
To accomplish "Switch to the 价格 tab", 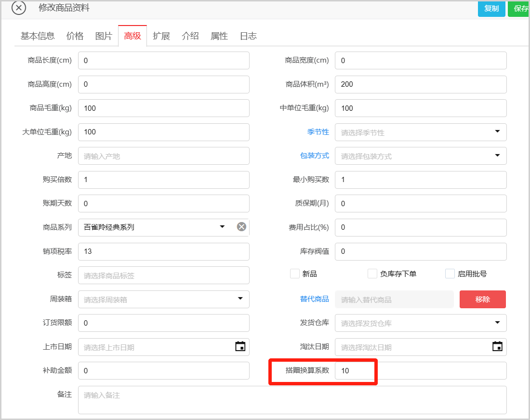I will (x=75, y=36).
